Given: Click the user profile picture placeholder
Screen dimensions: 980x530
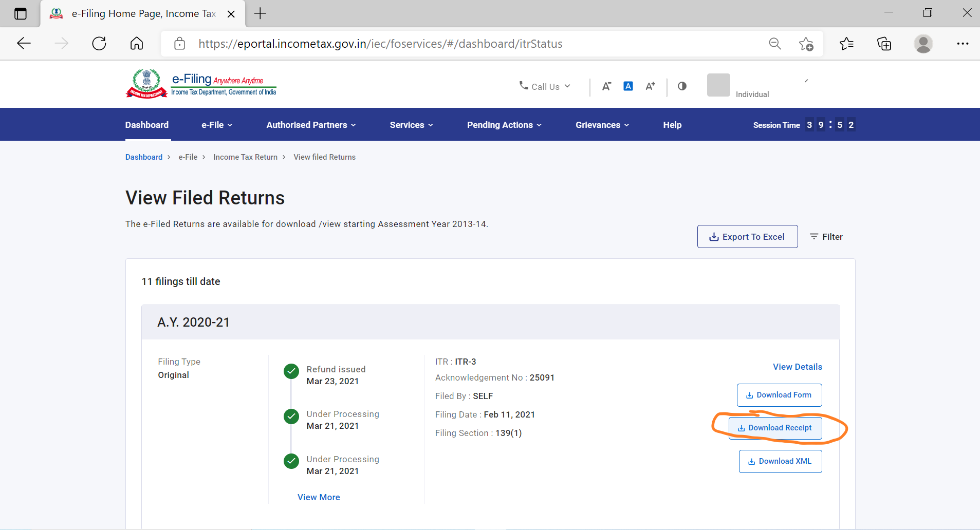Looking at the screenshot, I should click(718, 85).
